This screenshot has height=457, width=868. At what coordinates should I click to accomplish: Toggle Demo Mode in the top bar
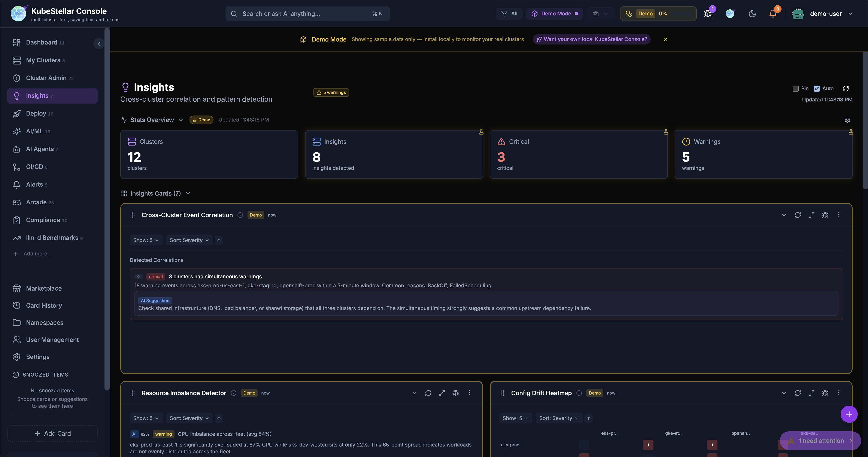click(554, 13)
